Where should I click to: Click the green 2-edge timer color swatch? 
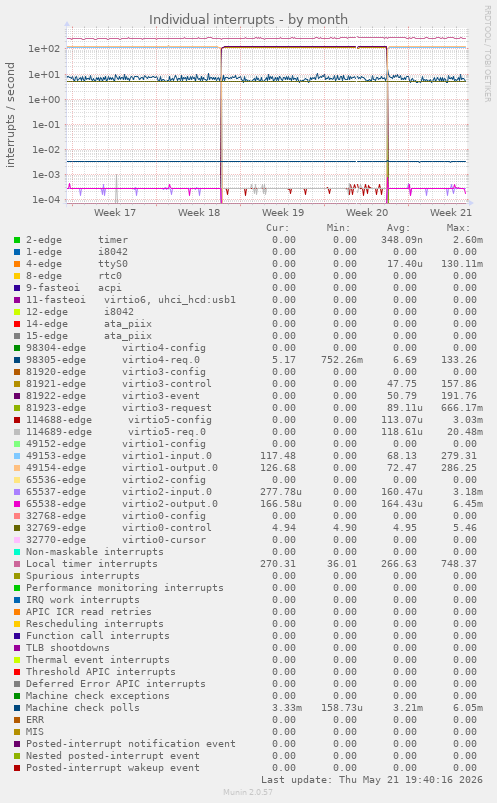[17, 240]
